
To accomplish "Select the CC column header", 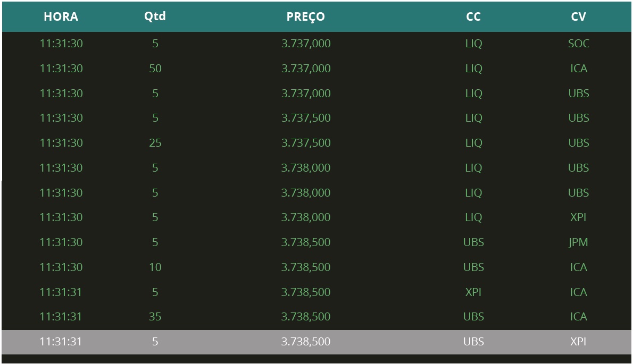I will 473,16.
